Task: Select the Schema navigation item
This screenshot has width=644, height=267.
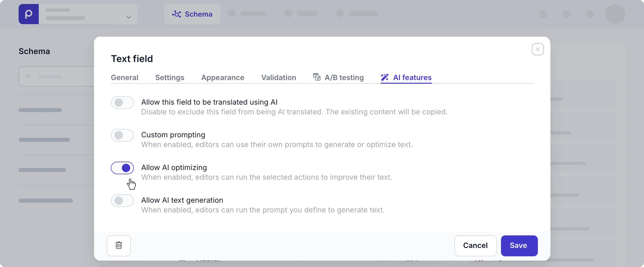Action: tap(192, 14)
